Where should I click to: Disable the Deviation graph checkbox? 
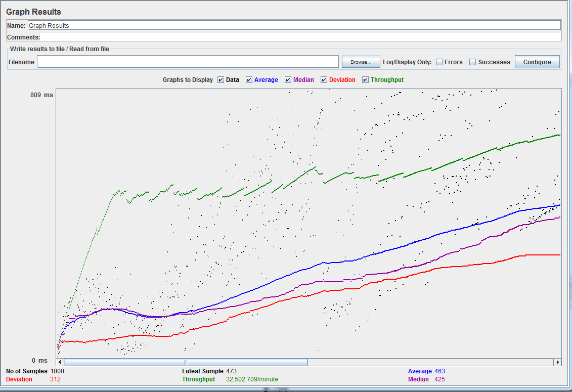pos(324,80)
